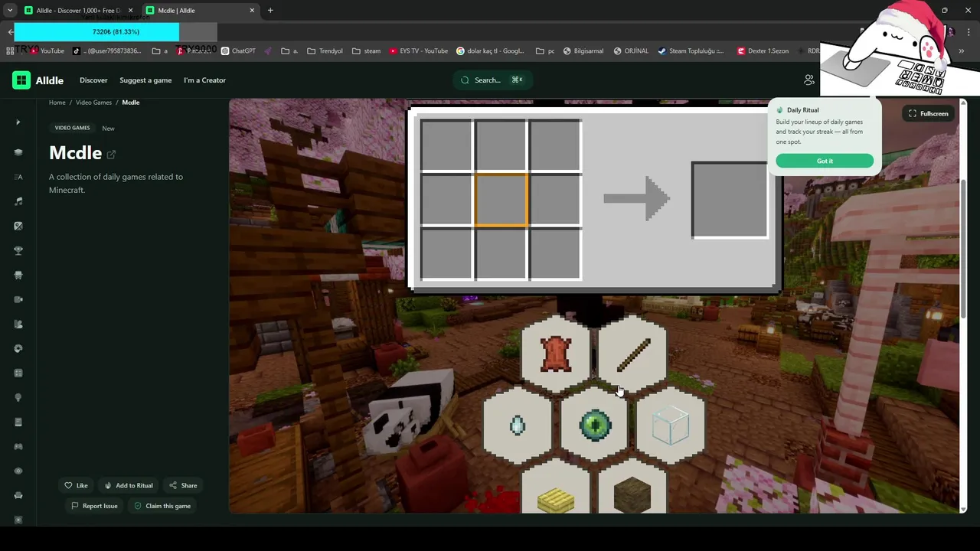Select top-left crafting grid slot

point(446,145)
